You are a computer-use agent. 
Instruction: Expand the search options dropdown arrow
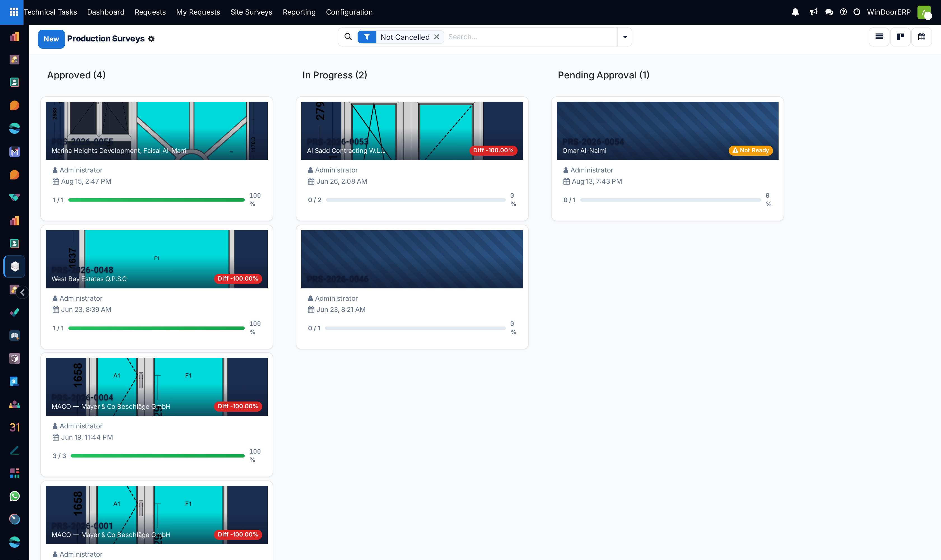point(625,37)
